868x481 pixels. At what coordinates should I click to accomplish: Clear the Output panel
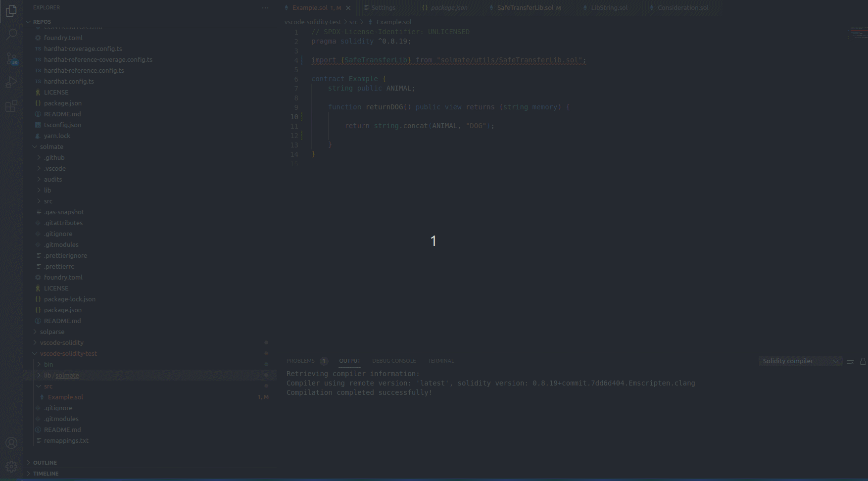click(x=850, y=361)
